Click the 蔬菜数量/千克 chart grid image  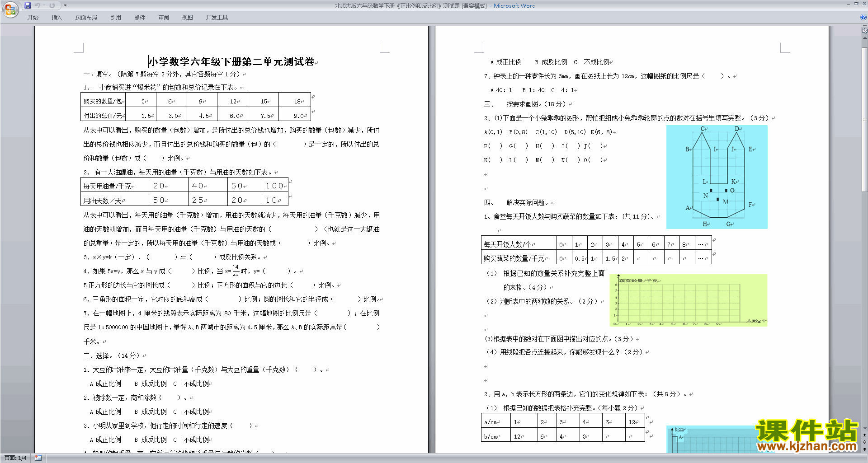click(689, 300)
